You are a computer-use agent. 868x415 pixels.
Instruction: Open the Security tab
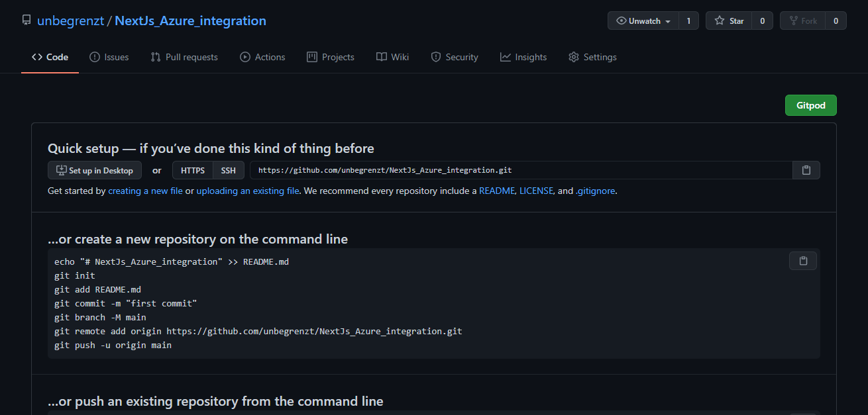click(x=455, y=57)
